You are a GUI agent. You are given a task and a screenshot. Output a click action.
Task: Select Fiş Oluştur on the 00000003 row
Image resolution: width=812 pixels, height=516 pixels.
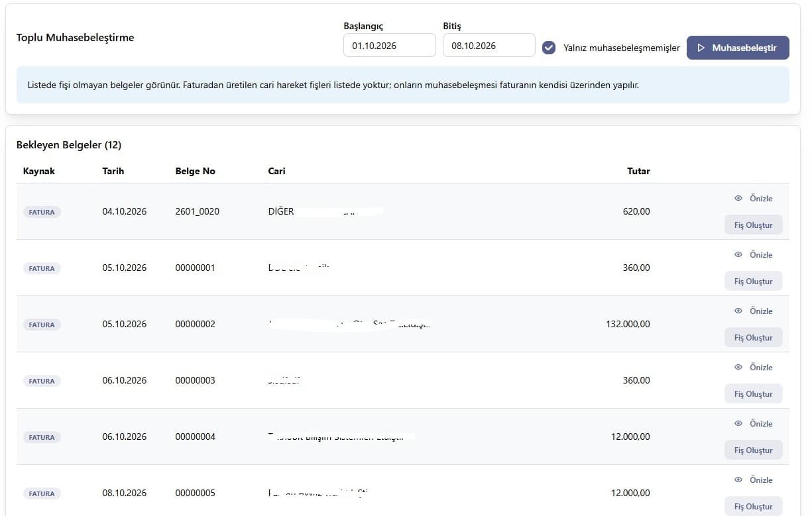[x=753, y=394]
